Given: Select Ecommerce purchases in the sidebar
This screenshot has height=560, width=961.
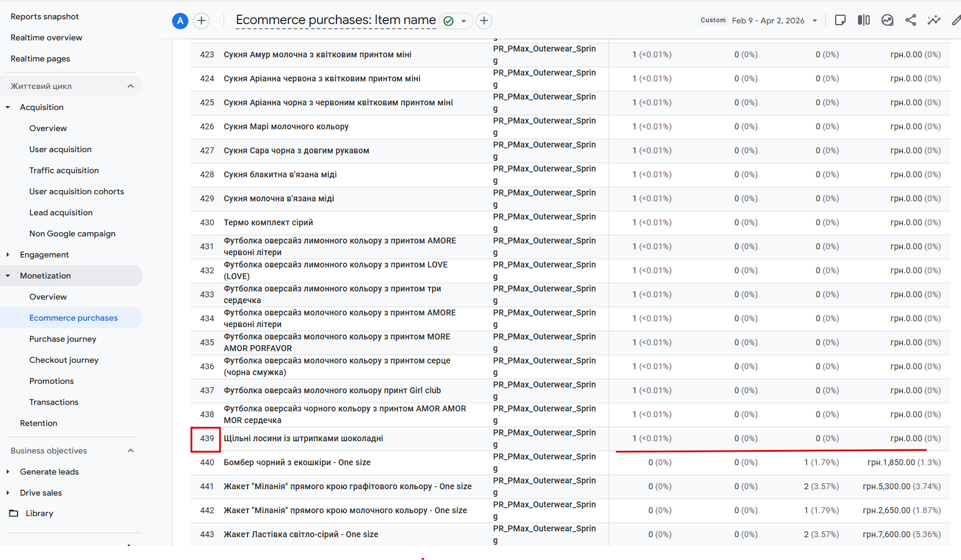Looking at the screenshot, I should pos(73,318).
